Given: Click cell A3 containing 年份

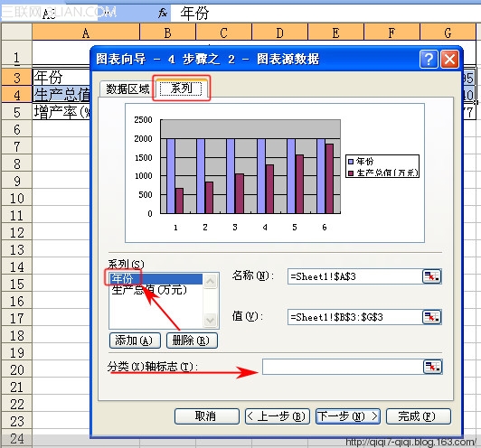Looking at the screenshot, I should (x=61, y=77).
